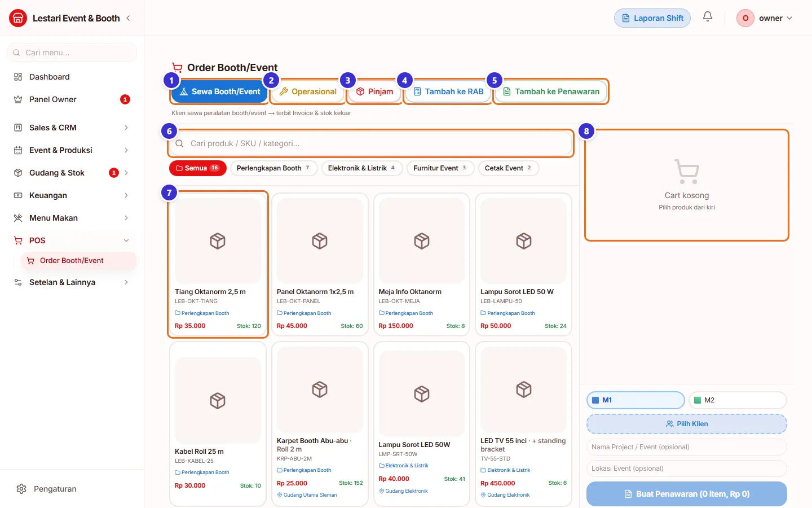Click the Keuangan money icon
Image resolution: width=812 pixels, height=508 pixels.
click(18, 195)
